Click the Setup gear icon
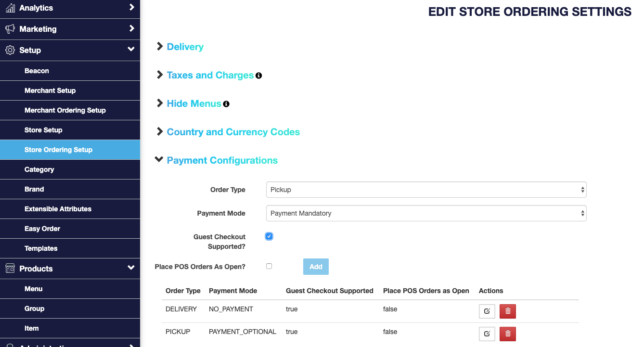The height and width of the screenshot is (347, 644). pyautogui.click(x=10, y=50)
